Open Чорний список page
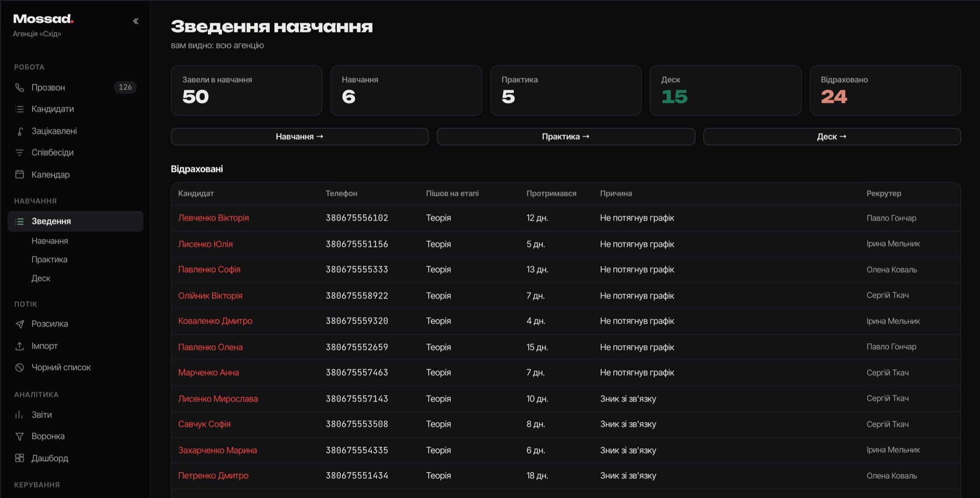 [x=75, y=367]
